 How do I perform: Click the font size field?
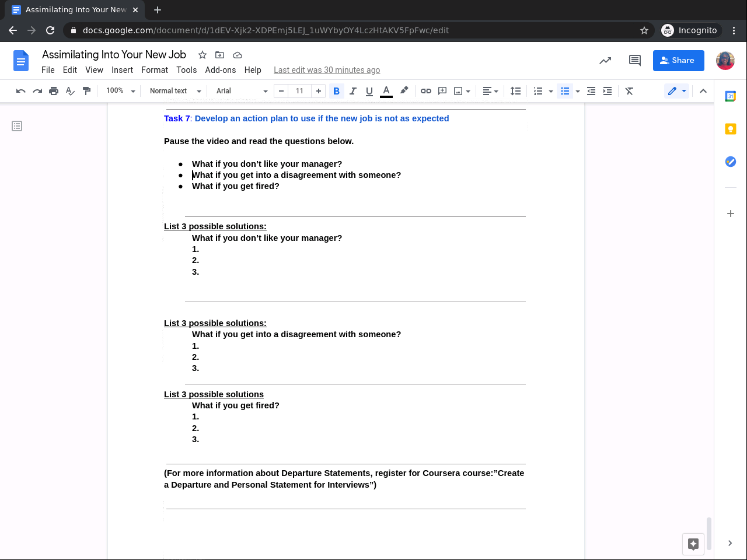coord(299,91)
